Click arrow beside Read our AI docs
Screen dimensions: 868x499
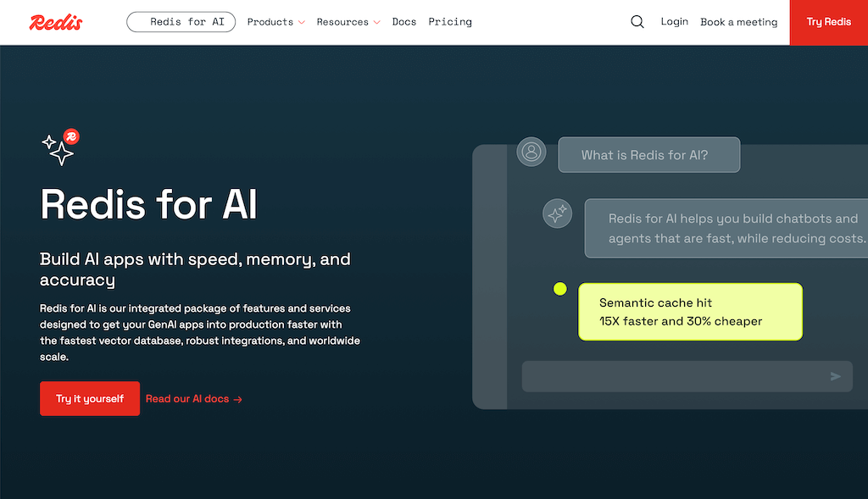click(238, 399)
